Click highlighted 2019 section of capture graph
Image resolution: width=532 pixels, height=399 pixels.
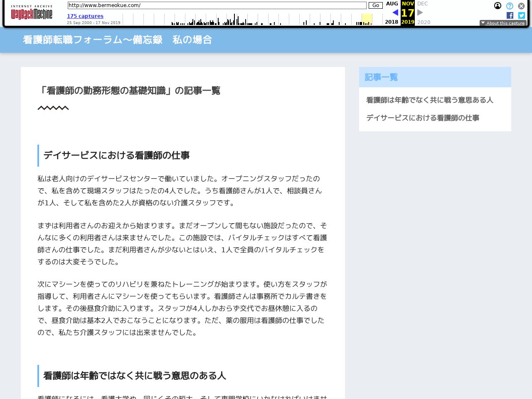pyautogui.click(x=367, y=20)
